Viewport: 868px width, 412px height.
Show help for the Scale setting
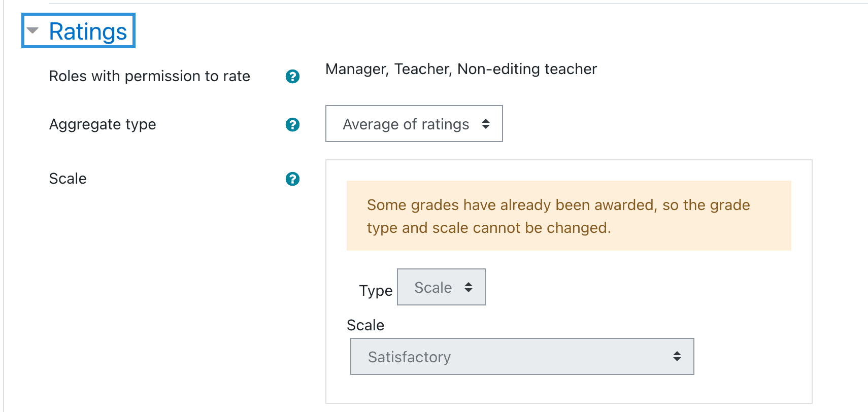click(292, 179)
